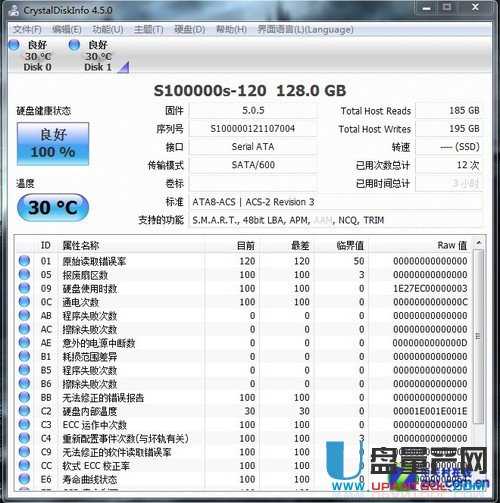This screenshot has height=503, width=500.
Task: Click the status orb for attribute CC
Action: (x=24, y=465)
